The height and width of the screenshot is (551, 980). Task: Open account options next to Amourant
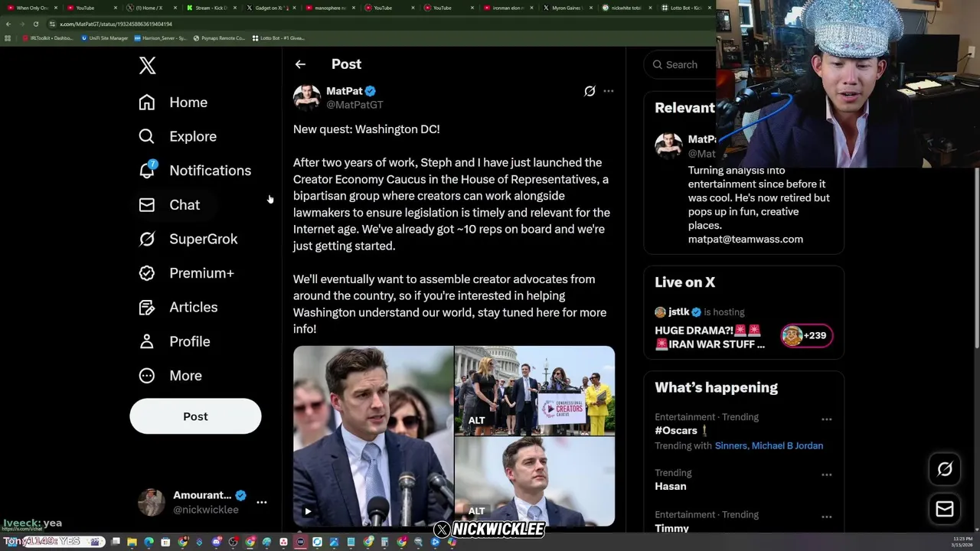[x=261, y=502]
